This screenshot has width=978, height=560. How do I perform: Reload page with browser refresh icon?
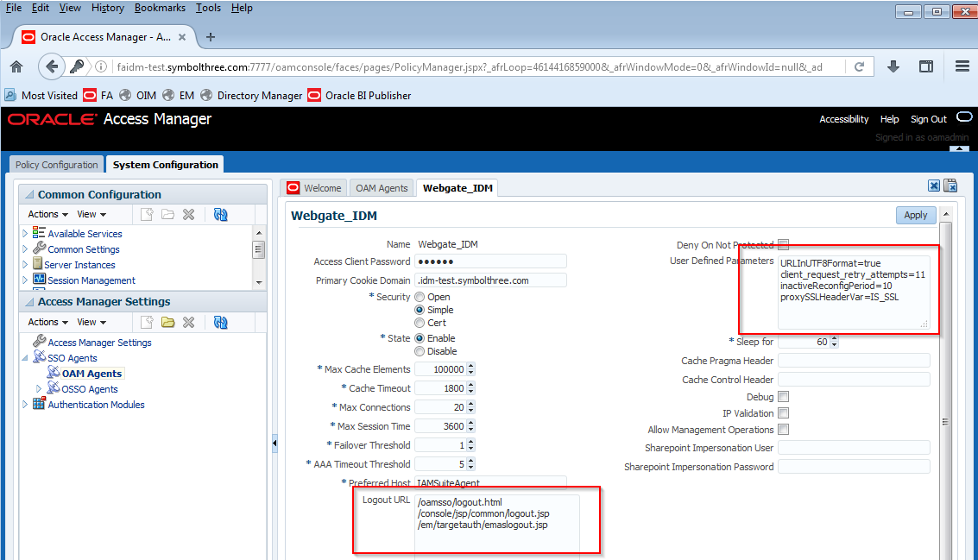(859, 66)
